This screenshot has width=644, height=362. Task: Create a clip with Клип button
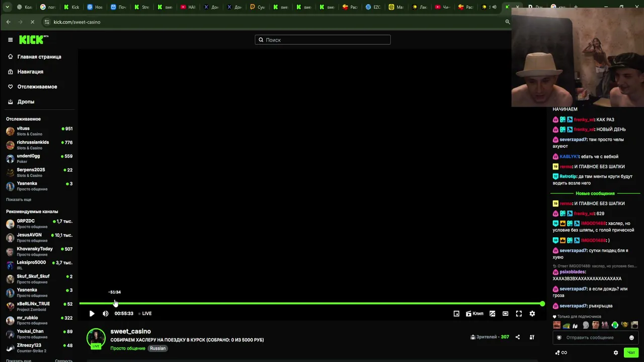coord(474,314)
